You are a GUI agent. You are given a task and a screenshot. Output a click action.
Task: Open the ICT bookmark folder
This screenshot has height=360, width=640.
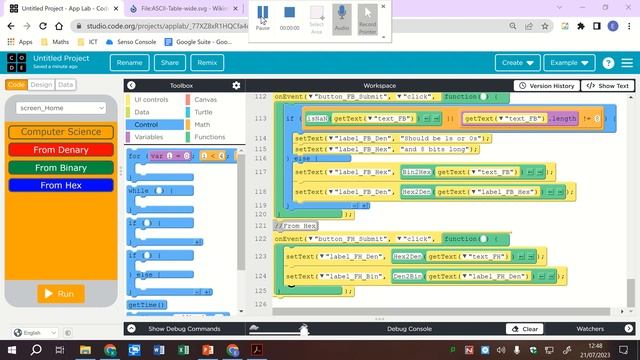tap(88, 42)
